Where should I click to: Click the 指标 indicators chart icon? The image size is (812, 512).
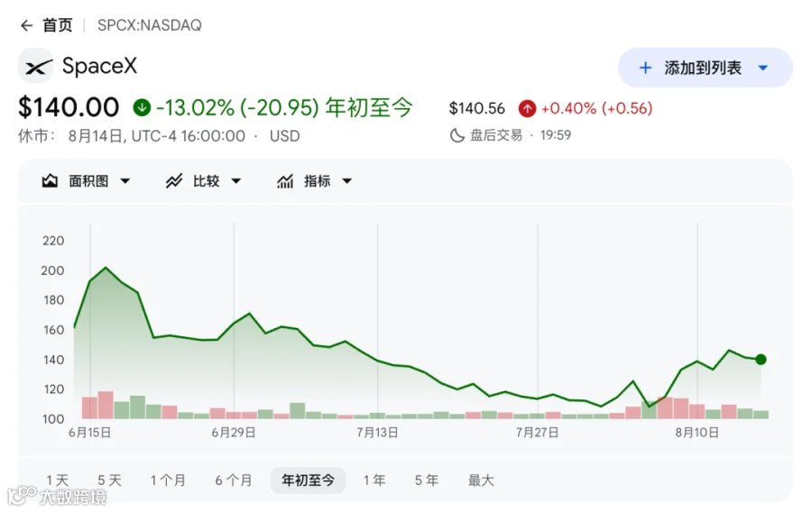pos(285,181)
